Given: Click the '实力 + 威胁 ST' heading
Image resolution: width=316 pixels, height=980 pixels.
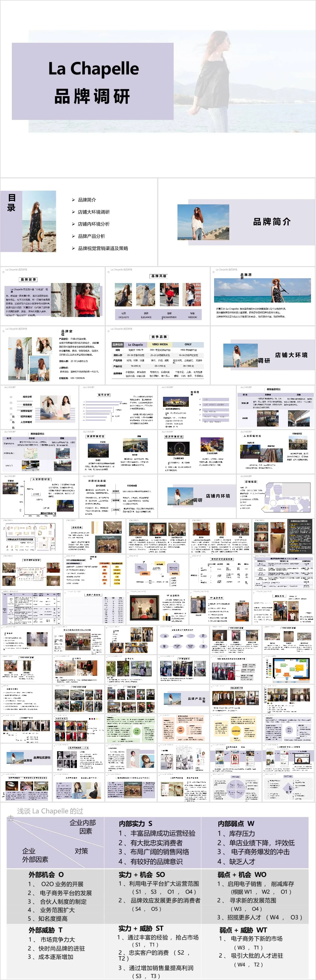Looking at the screenshot, I should click(141, 928).
